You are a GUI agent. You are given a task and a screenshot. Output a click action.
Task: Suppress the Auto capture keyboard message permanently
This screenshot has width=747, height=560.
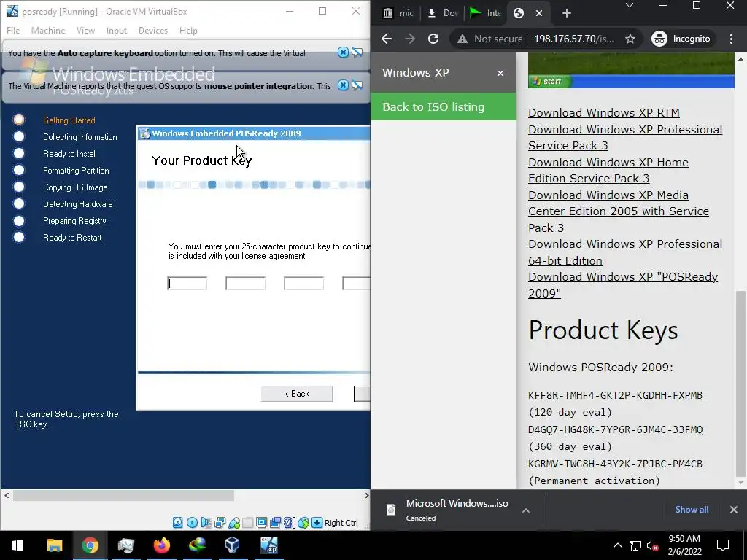point(357,52)
